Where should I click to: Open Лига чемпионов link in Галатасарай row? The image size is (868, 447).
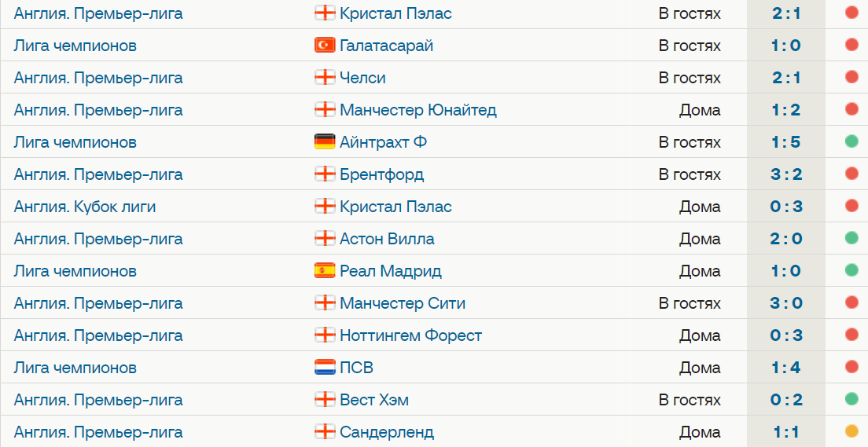(x=75, y=46)
